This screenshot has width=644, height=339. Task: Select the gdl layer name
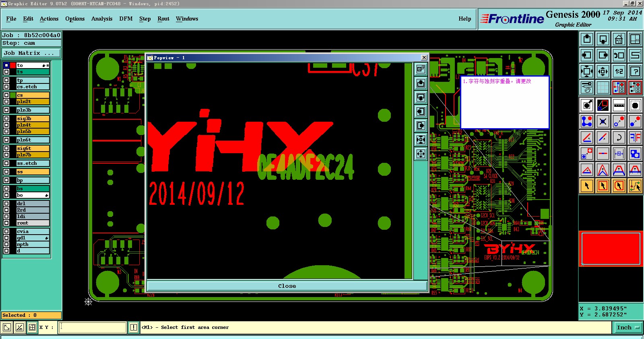click(33, 238)
